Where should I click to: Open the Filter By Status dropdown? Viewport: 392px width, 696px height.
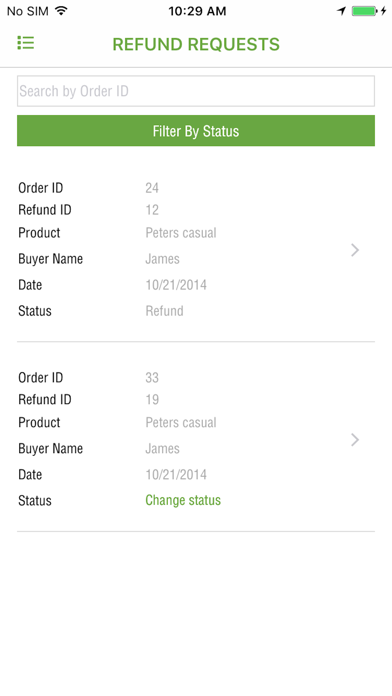click(x=196, y=130)
